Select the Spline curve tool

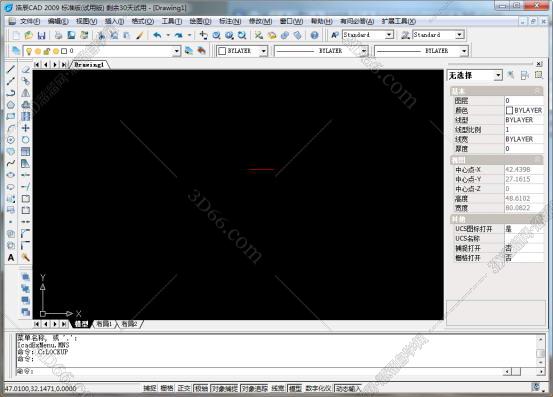click(x=11, y=163)
